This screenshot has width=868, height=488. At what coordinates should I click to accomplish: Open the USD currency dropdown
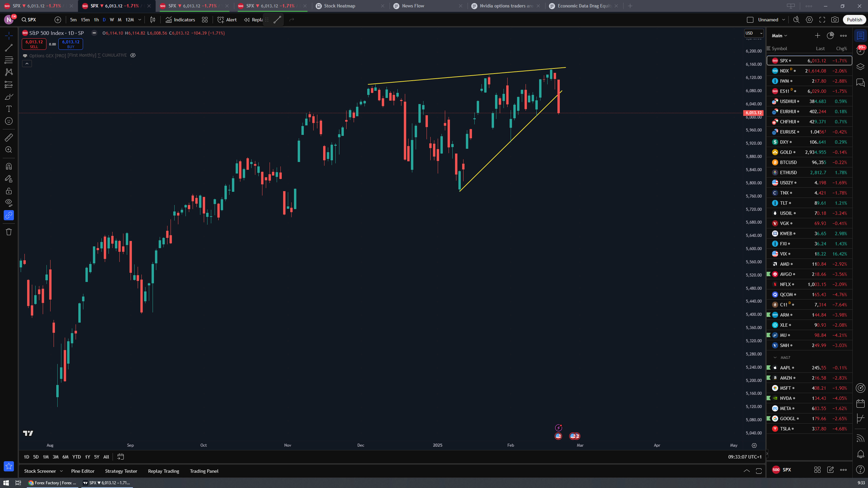[x=754, y=33]
